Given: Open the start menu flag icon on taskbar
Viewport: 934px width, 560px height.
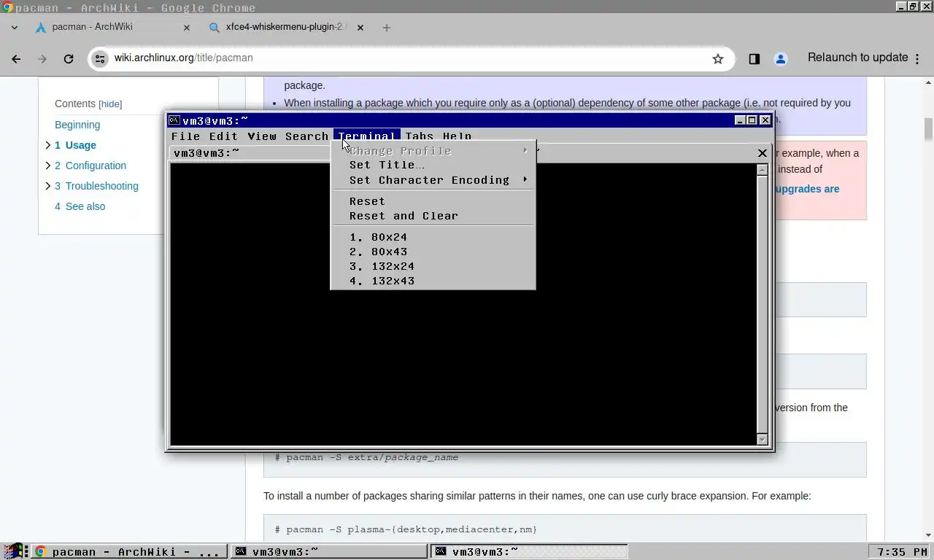Looking at the screenshot, I should 13,551.
